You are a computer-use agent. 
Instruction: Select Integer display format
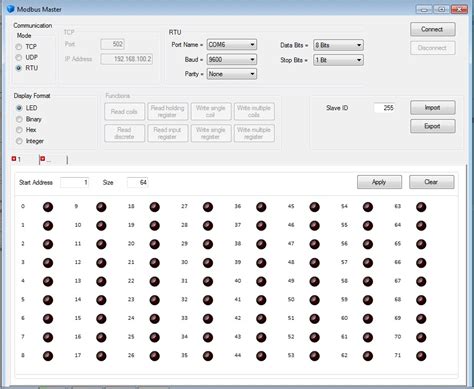point(19,141)
